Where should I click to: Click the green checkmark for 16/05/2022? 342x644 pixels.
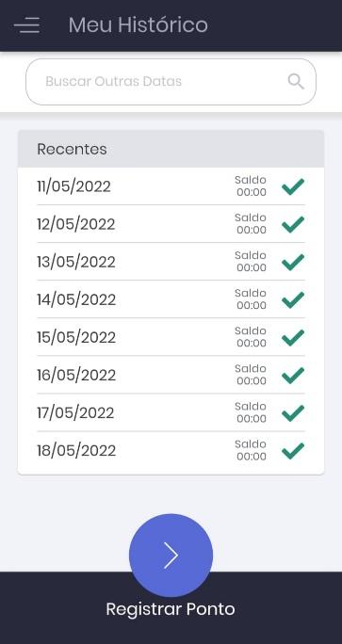[293, 376]
